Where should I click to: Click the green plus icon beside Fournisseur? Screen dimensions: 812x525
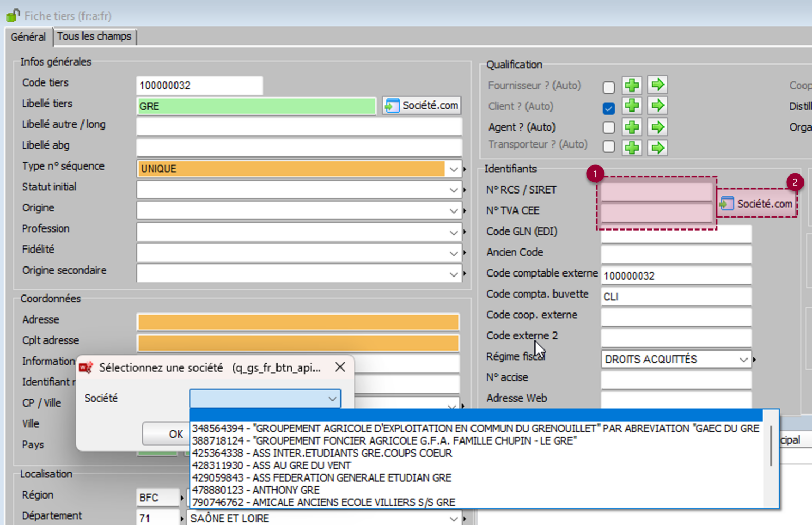click(x=632, y=85)
